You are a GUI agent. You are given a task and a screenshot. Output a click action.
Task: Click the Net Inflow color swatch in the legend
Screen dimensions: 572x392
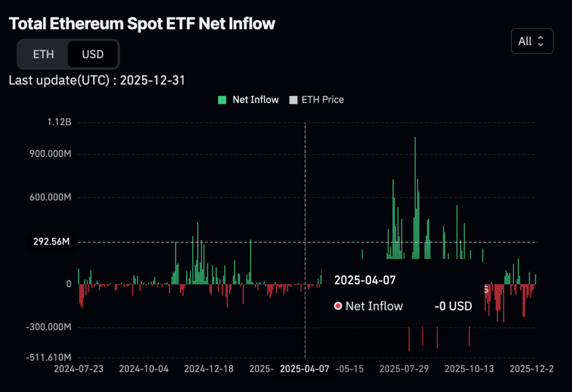(x=221, y=99)
